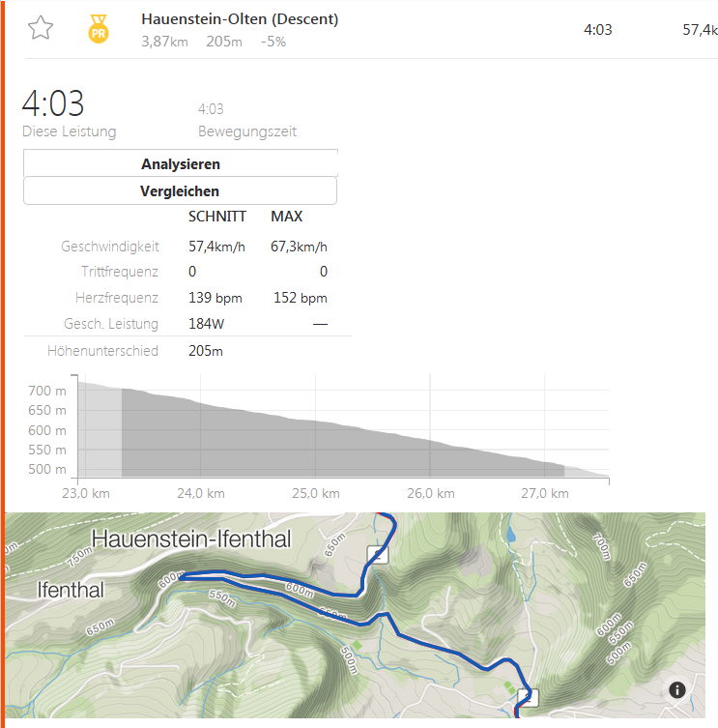Click the gold PR medal icon
The width and height of the screenshot is (718, 728).
(98, 28)
